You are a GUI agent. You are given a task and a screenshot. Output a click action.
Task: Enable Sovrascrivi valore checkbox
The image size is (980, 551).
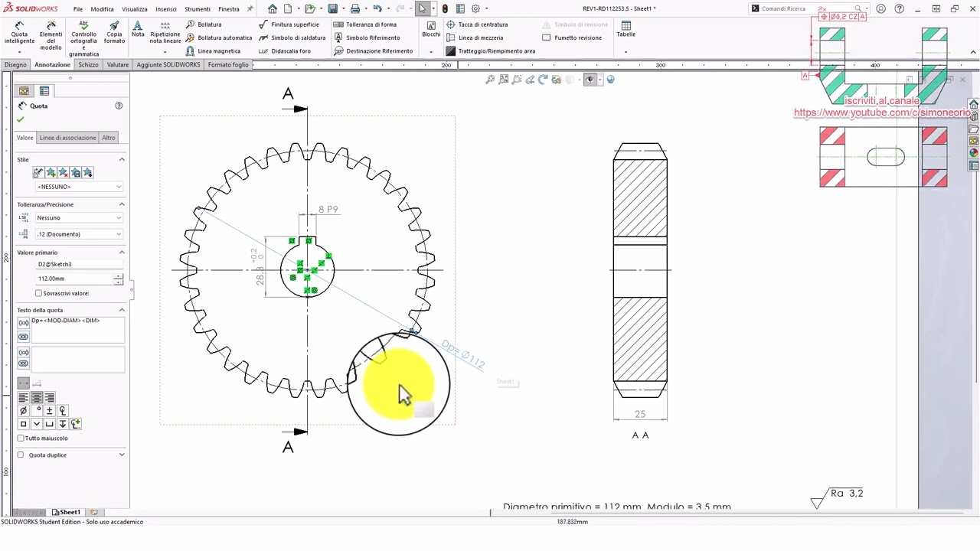(x=39, y=293)
